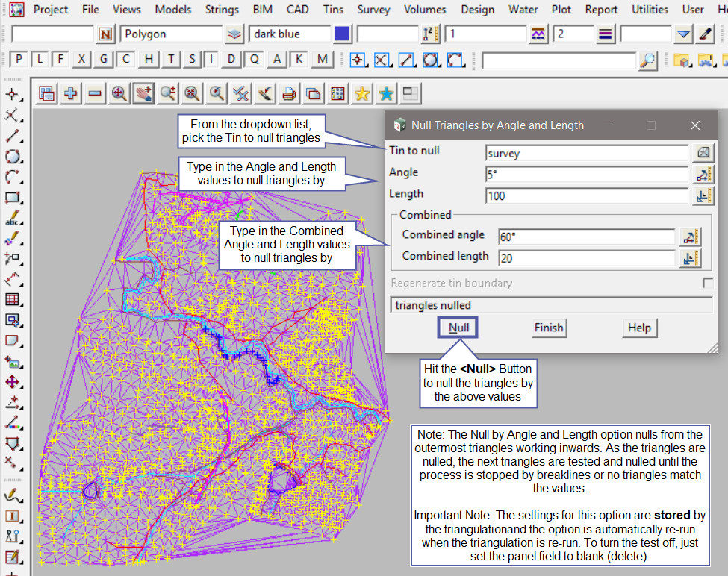Viewport: 728px width, 576px height.
Task: Click the eyedropper icon in top toolbar
Action: 705,34
